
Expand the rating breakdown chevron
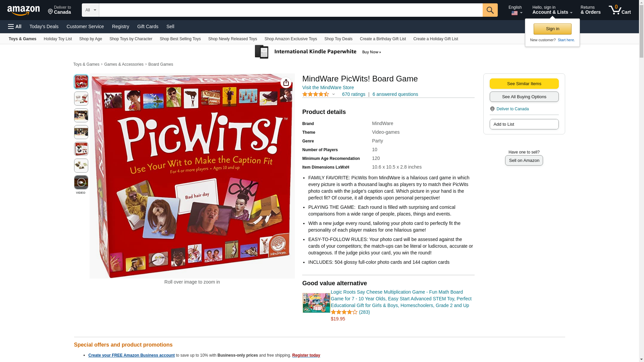click(x=333, y=95)
